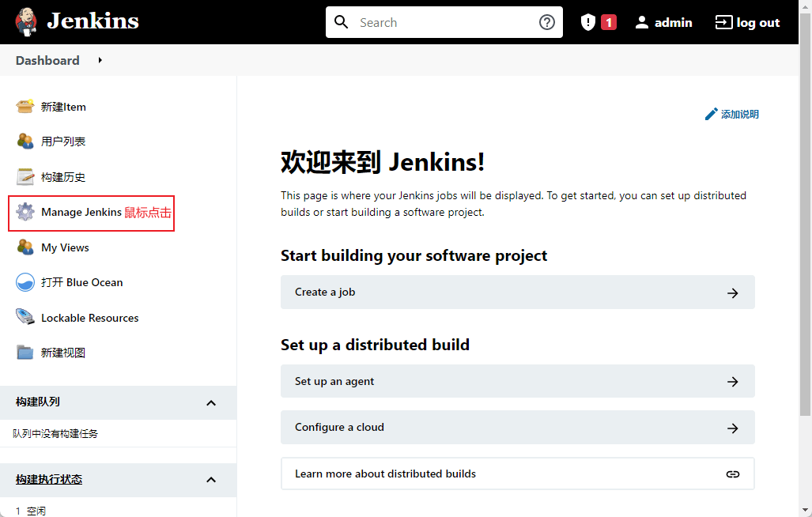The height and width of the screenshot is (517, 812).
Task: Open the Dashboard breadcrumb
Action: pos(47,61)
